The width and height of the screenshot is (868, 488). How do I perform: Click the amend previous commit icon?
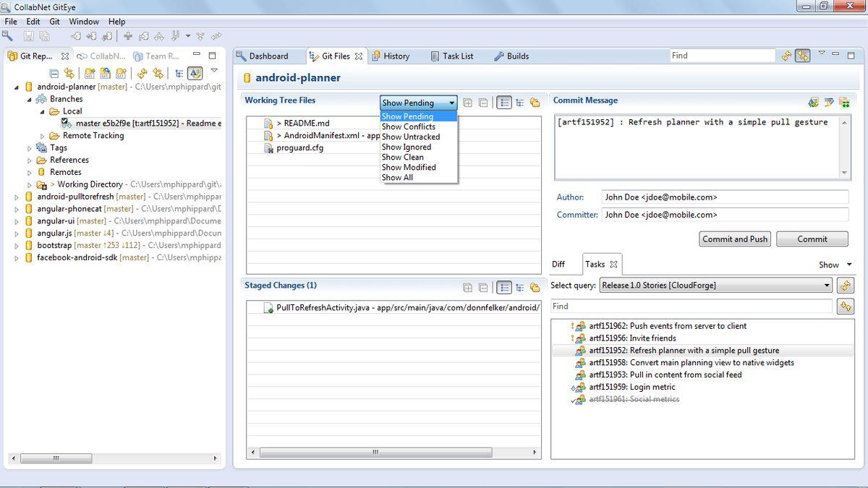point(814,103)
